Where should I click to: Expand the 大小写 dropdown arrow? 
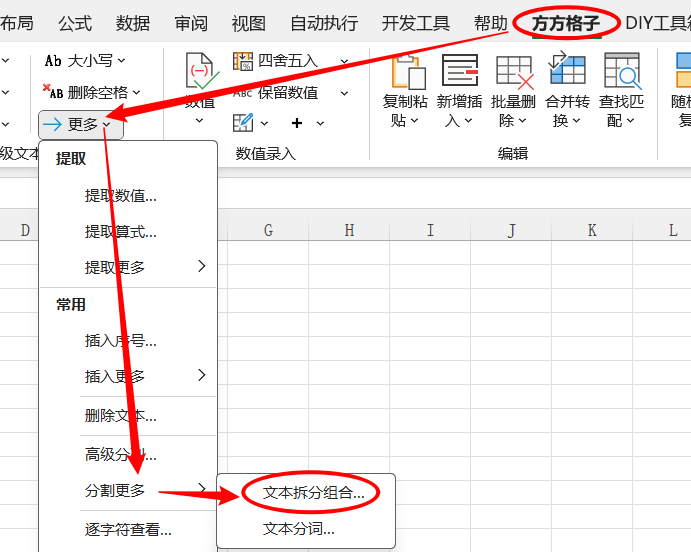[121, 60]
